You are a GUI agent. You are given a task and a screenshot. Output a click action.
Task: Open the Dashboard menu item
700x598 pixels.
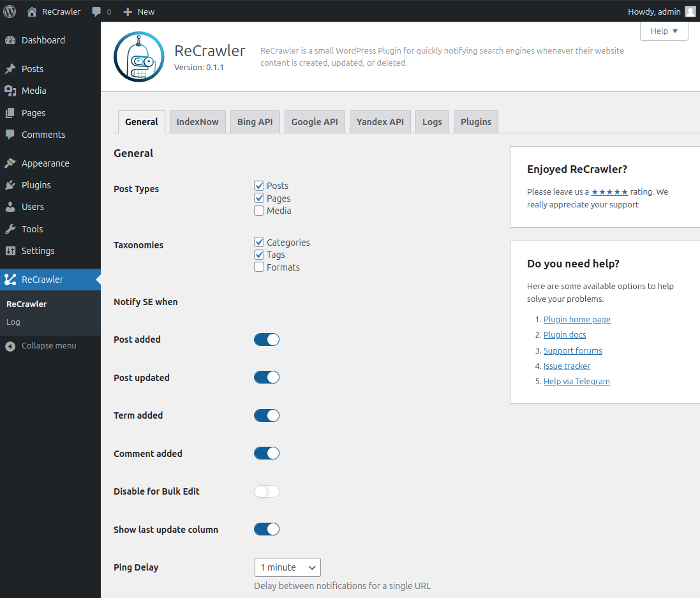click(x=50, y=40)
